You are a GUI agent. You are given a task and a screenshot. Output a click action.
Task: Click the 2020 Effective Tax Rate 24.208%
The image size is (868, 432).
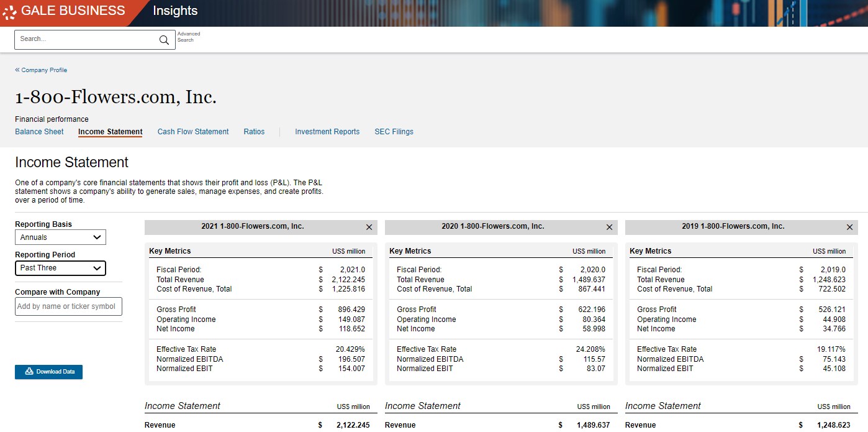590,349
